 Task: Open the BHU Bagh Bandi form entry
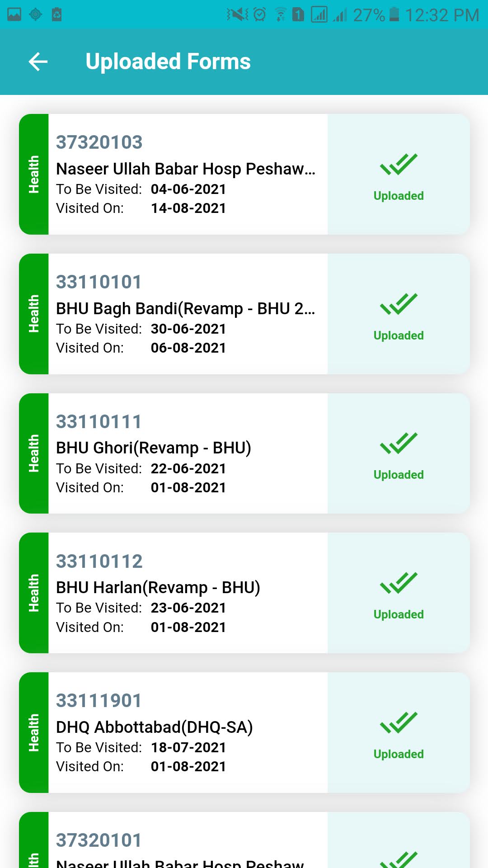point(244,314)
